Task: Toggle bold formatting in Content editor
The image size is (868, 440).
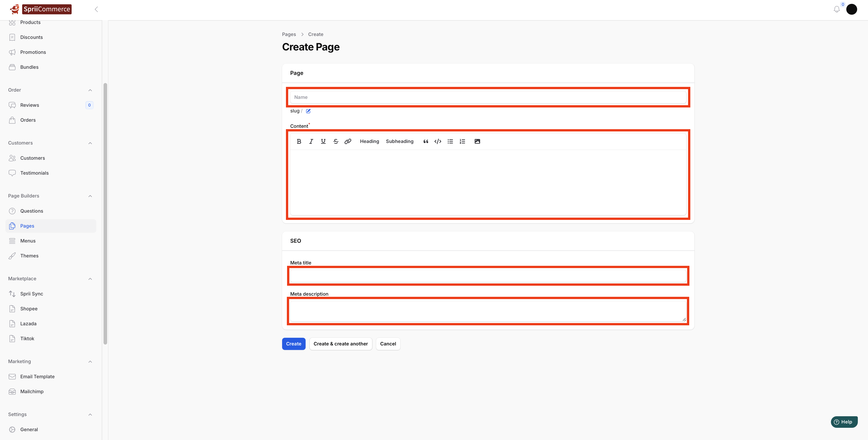Action: 299,141
